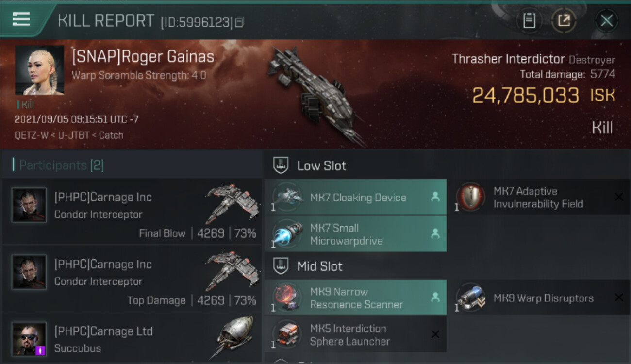
Task: Toggle person marker on MK7 Cloaking Device
Action: (x=435, y=197)
